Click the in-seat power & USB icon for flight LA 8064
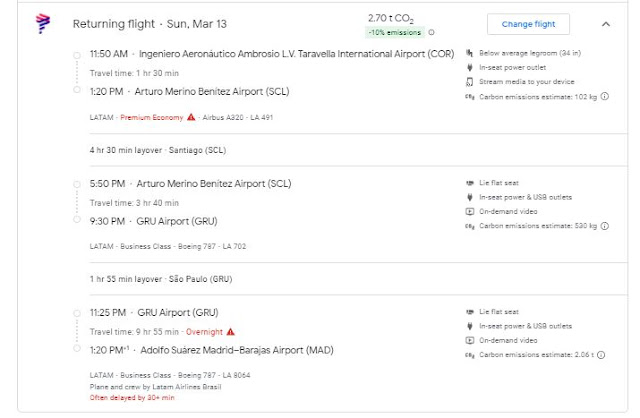 click(470, 327)
